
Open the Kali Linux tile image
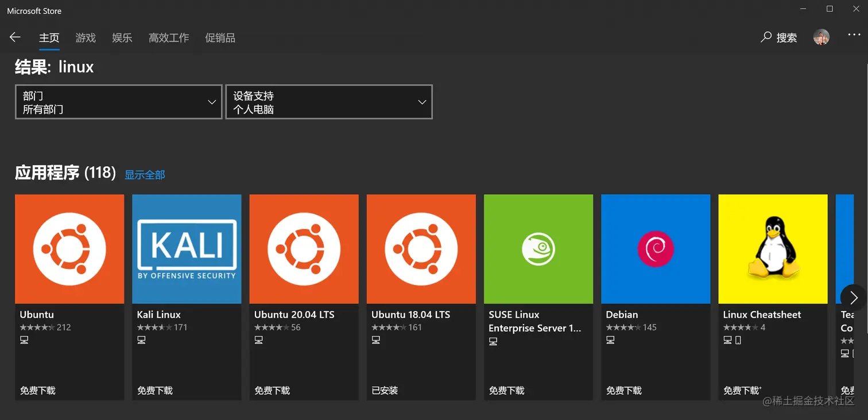click(x=187, y=249)
